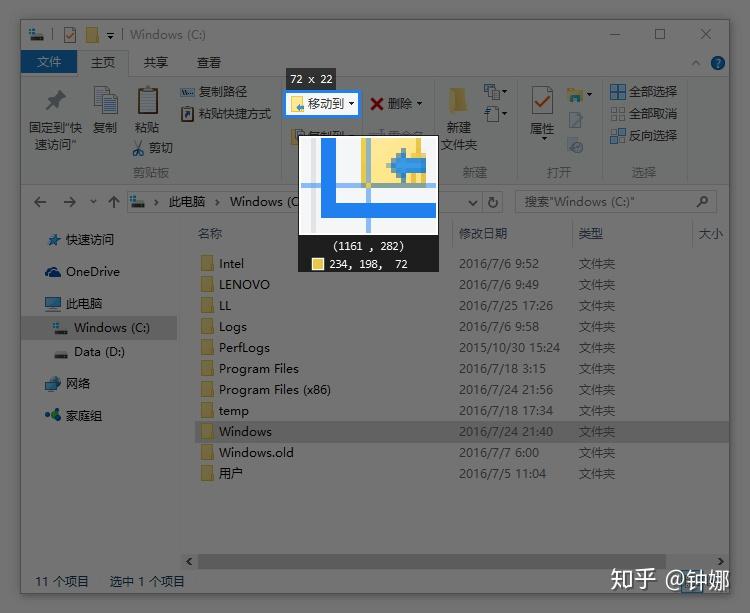
Task: Click the forward navigation arrow
Action: [x=70, y=202]
